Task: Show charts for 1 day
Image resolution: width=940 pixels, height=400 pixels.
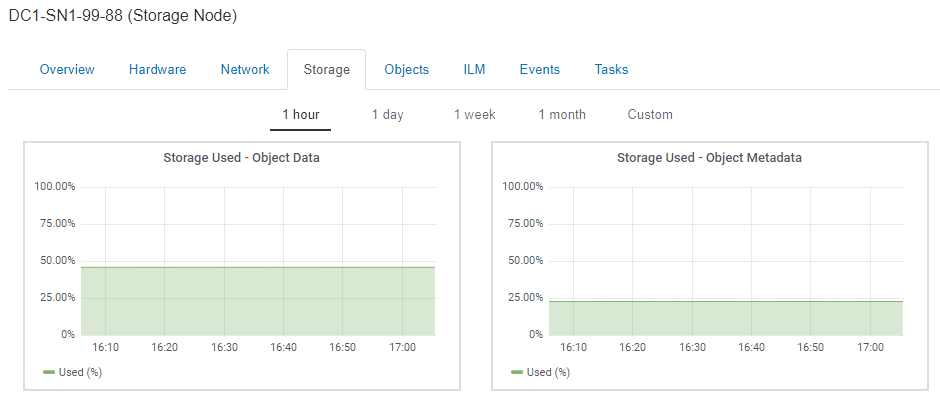Action: tap(387, 115)
